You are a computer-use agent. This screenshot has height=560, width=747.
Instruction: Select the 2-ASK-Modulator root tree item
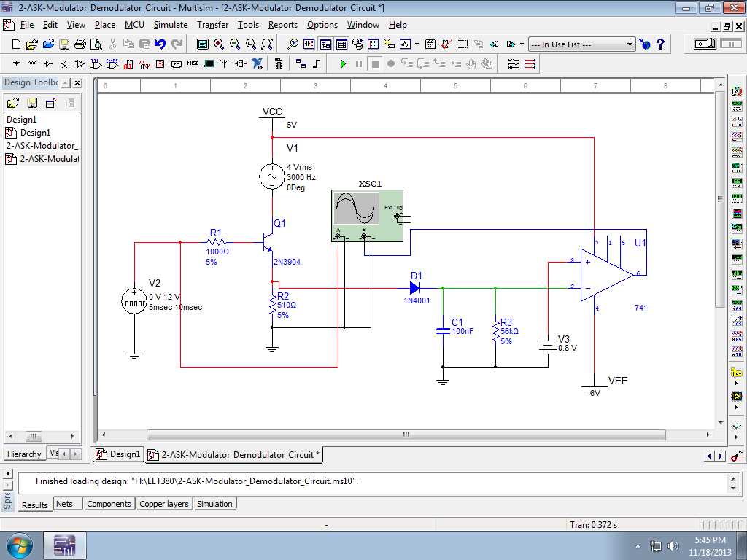point(42,146)
